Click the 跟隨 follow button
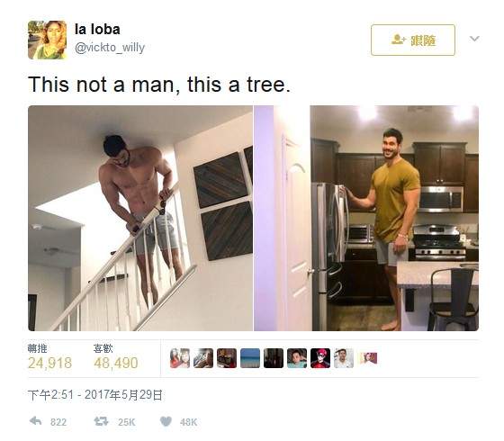 pyautogui.click(x=413, y=40)
